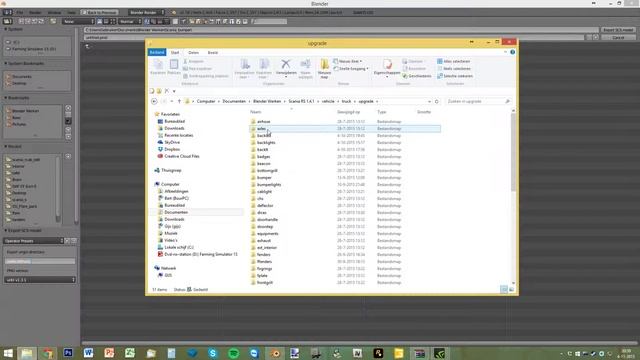The height and width of the screenshot is (360, 640).
Task: Click Naam wijzigen rename icon
Action: [x=305, y=64]
